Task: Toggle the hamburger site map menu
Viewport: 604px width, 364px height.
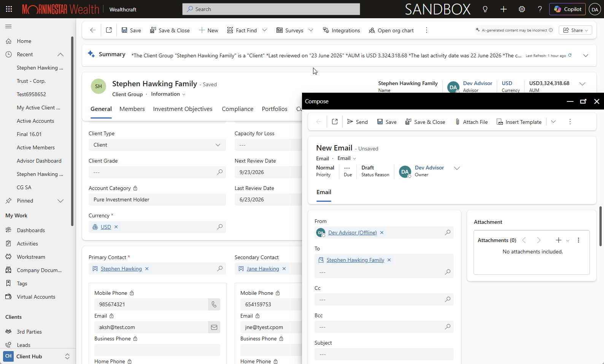Action: pyautogui.click(x=8, y=26)
